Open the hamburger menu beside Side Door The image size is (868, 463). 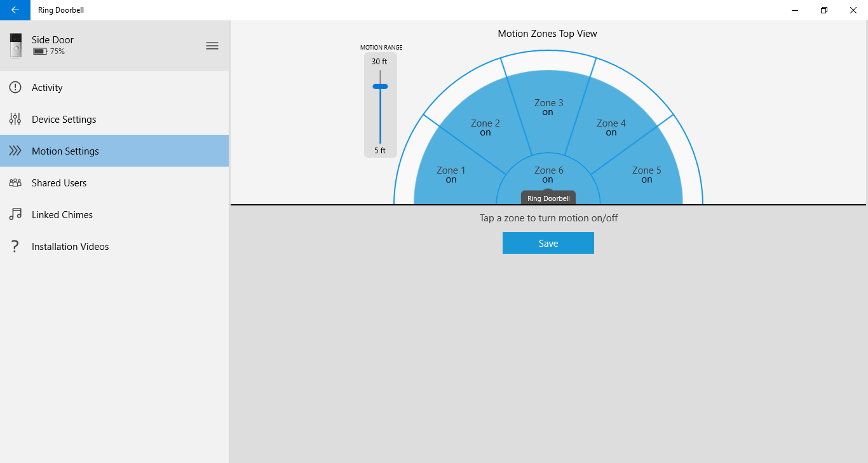(x=212, y=46)
